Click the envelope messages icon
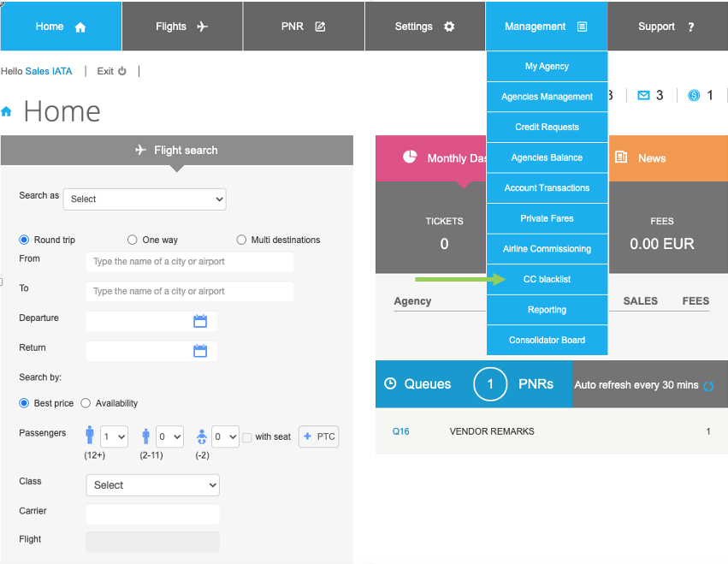This screenshot has height=564, width=728. point(643,96)
